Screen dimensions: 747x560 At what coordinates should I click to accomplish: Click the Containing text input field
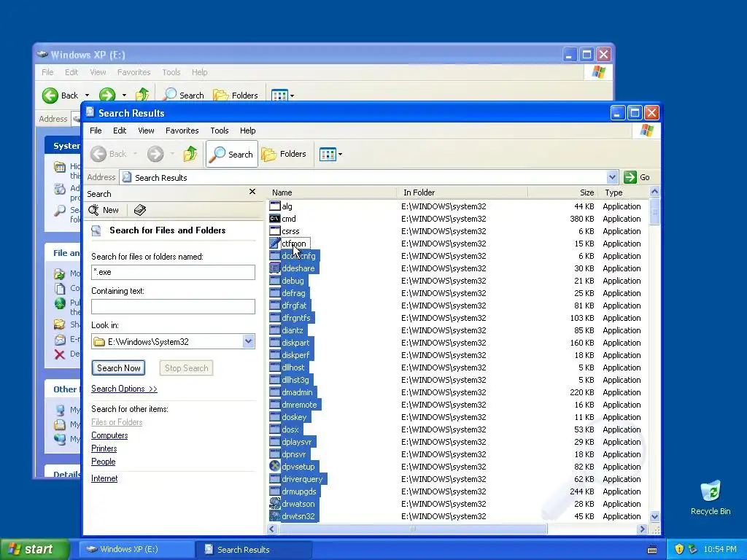coord(173,306)
